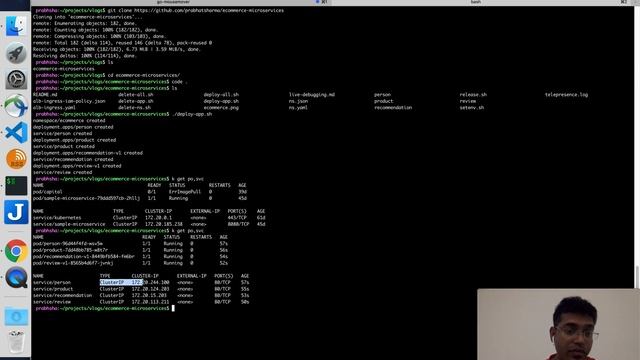This screenshot has width=640, height=360.
Task: Click 'release.sh' in the ls output
Action: 473,95
